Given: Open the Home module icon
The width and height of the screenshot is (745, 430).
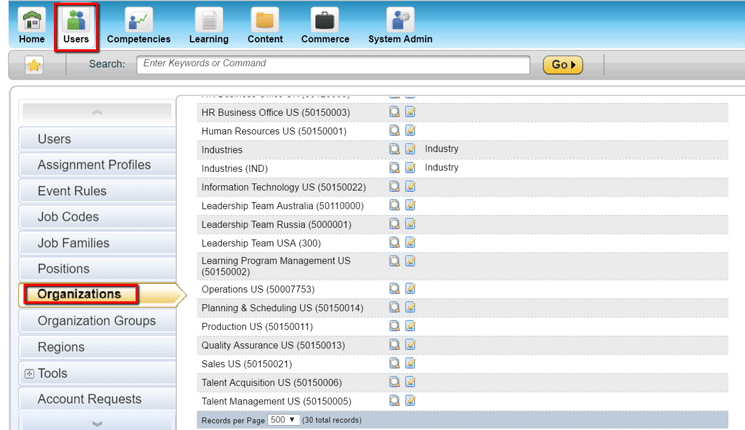Looking at the screenshot, I should click(32, 25).
